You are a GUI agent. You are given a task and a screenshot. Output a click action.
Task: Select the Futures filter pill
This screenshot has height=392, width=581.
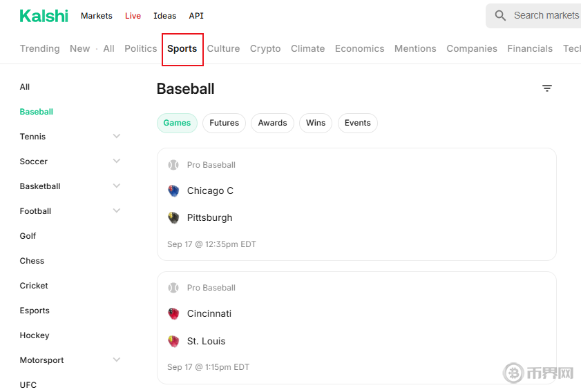[x=224, y=123]
